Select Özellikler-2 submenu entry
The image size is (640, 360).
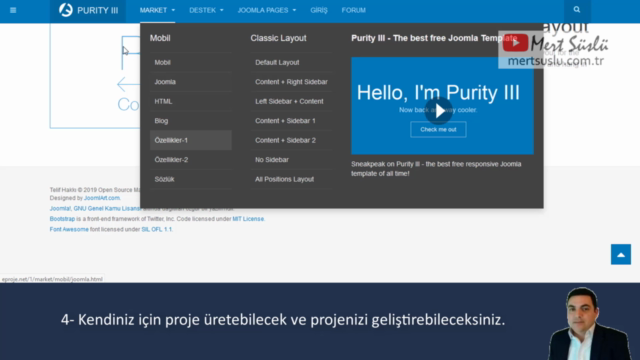click(191, 160)
